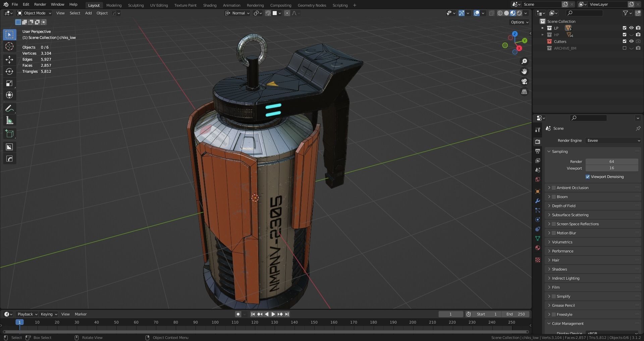Click the zoom view magnifier icon
The height and width of the screenshot is (341, 644).
click(524, 61)
